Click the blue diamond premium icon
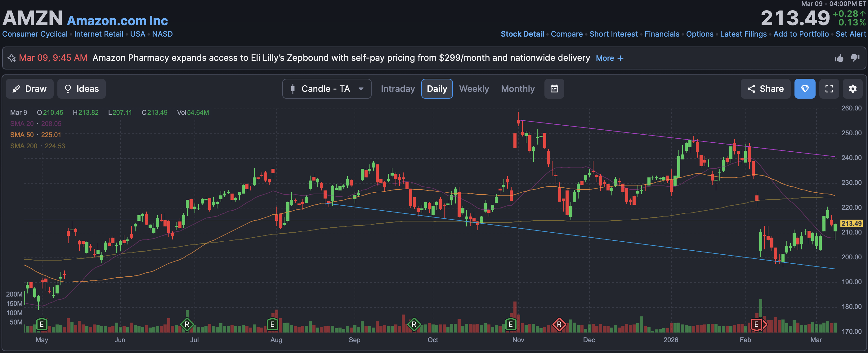868x353 pixels. tap(805, 89)
